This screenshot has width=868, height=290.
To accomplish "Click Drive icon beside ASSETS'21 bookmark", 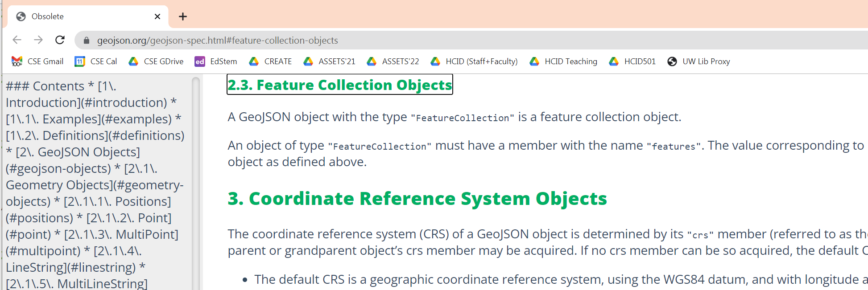I will (308, 61).
